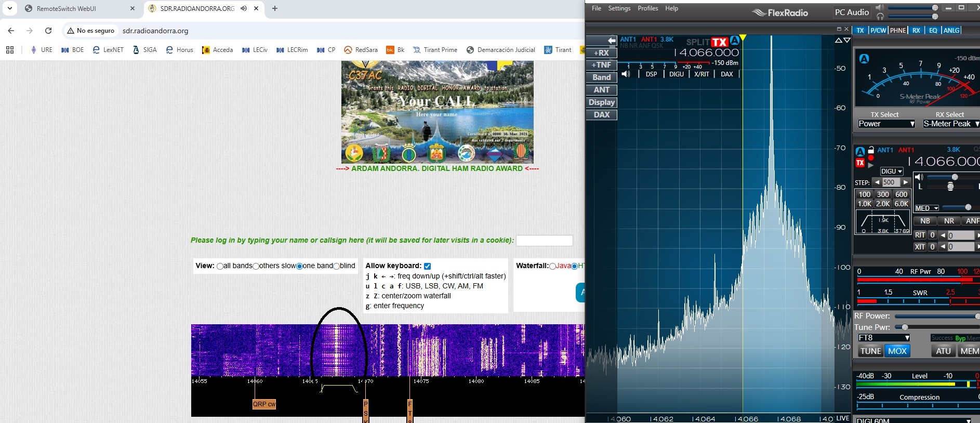Mute slice audio via speaker icon under S-meter
The height and width of the screenshot is (423, 980).
[626, 74]
